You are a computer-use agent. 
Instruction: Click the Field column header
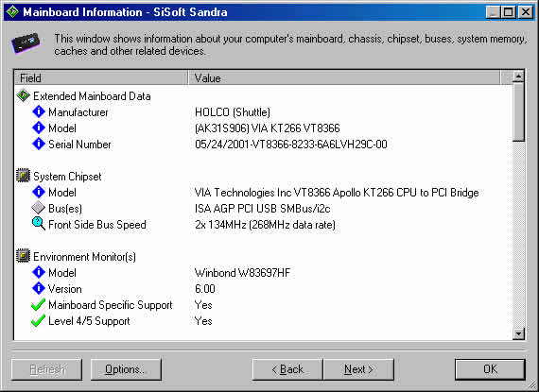101,77
